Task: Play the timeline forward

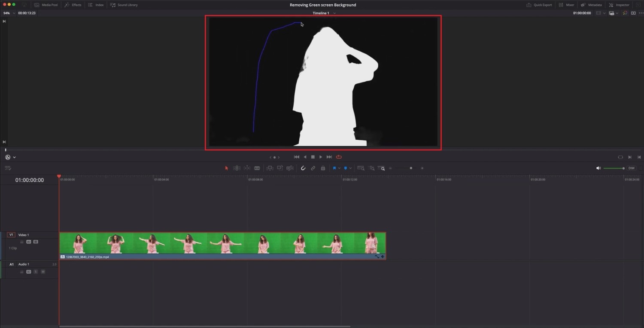Action: point(321,157)
